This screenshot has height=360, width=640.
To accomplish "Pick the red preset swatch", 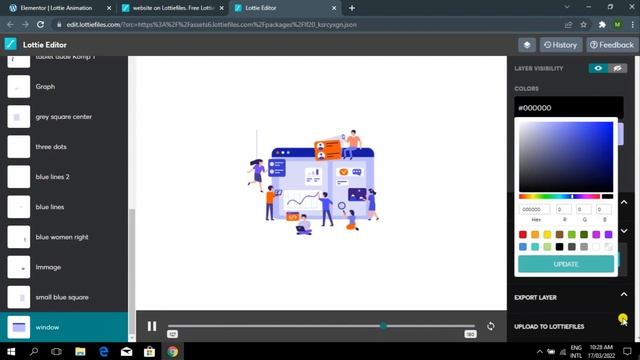I will 523,234.
